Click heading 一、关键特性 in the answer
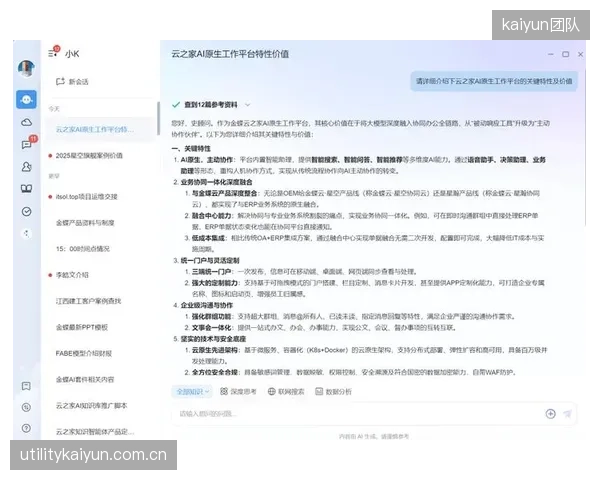The width and height of the screenshot is (600, 480). (x=191, y=149)
